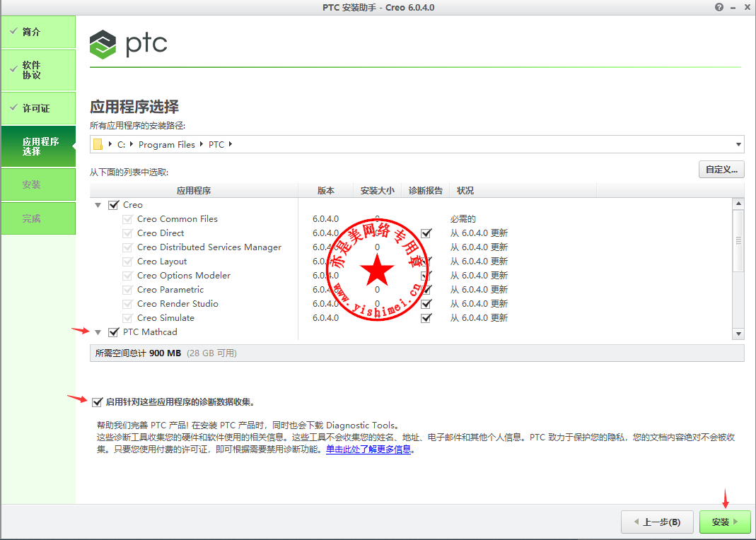Click the arrow after 'C:' in path
The height and width of the screenshot is (540, 756).
[x=131, y=144]
